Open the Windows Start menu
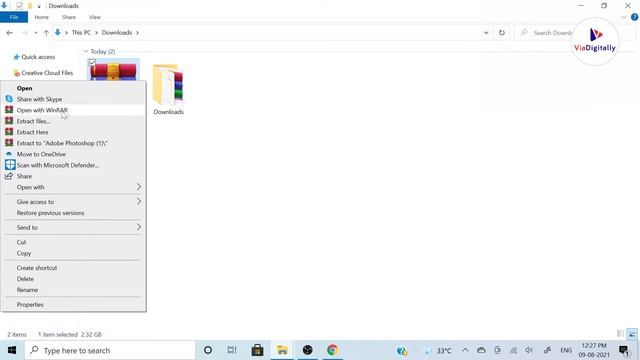The height and width of the screenshot is (360, 640). click(x=12, y=350)
